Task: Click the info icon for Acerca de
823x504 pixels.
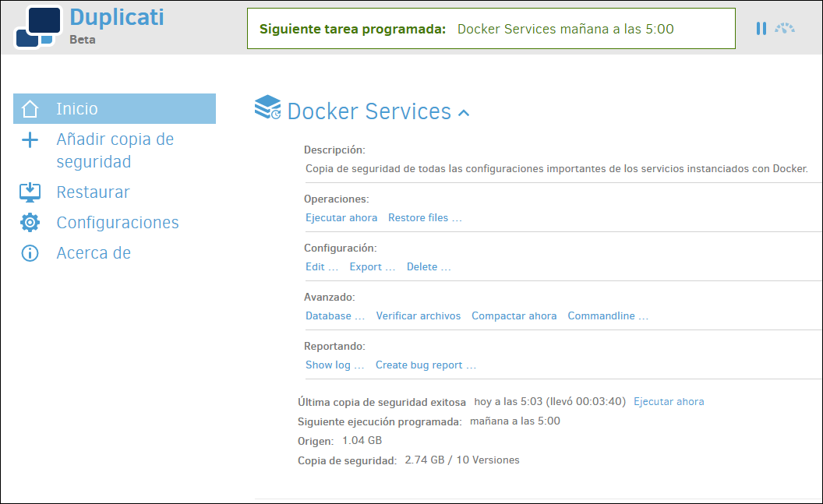Action: point(30,253)
